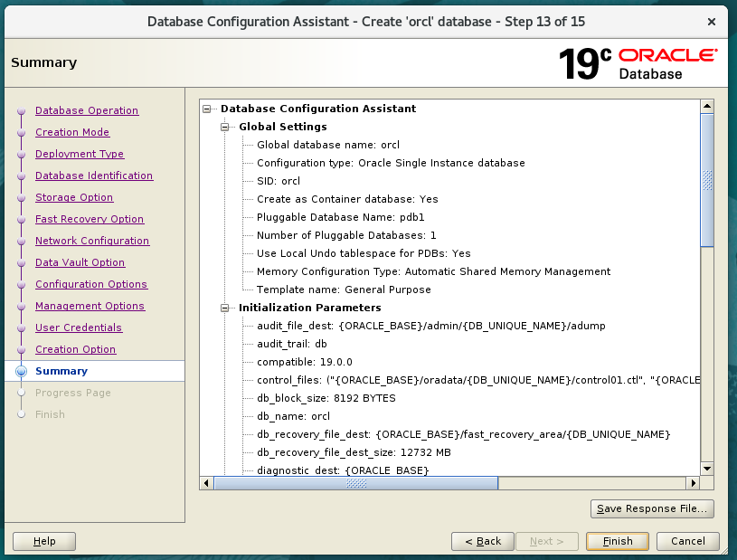
Task: Select 'db_block_size: 8192 BYTES' row
Action: click(x=326, y=398)
